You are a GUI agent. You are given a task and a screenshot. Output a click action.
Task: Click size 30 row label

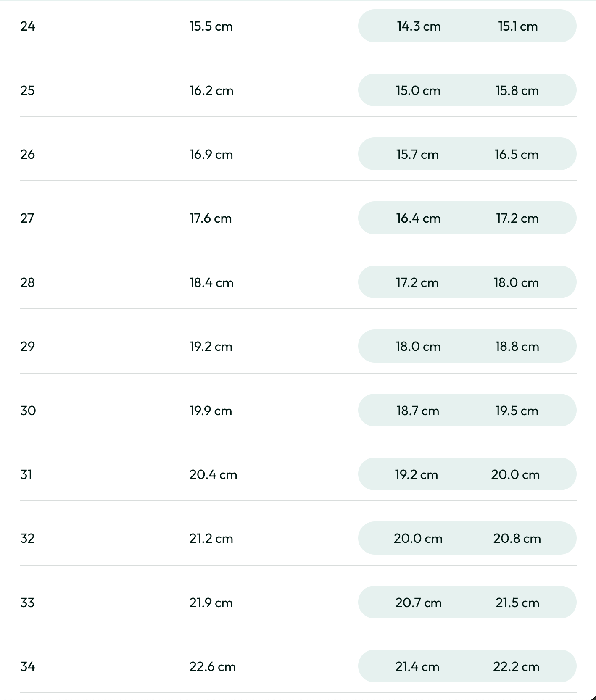[x=28, y=411]
